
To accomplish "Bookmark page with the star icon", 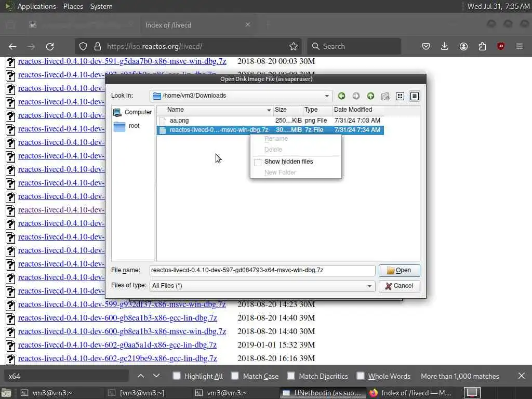I will pyautogui.click(x=294, y=46).
